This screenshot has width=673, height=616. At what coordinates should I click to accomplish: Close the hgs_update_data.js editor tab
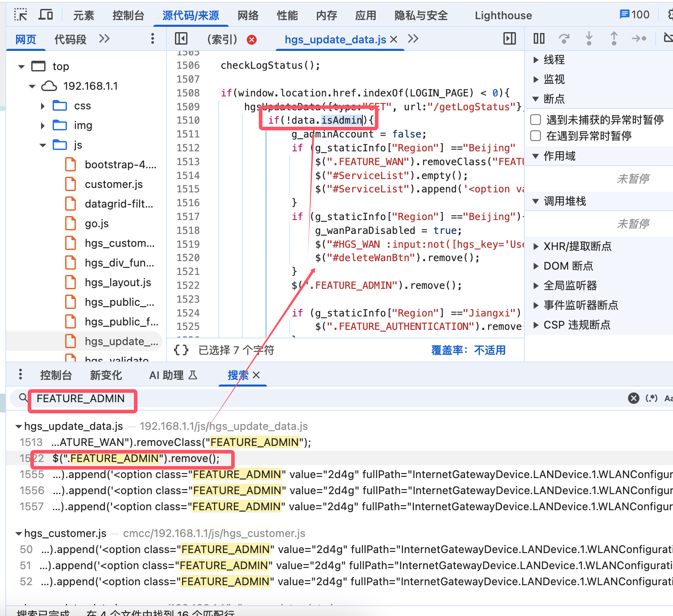tap(394, 39)
